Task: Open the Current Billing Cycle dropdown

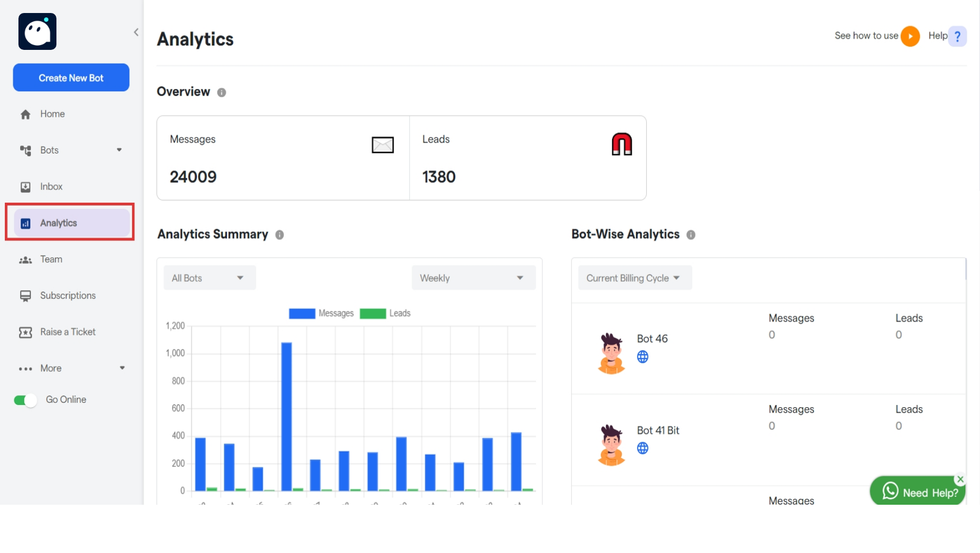Action: tap(634, 277)
